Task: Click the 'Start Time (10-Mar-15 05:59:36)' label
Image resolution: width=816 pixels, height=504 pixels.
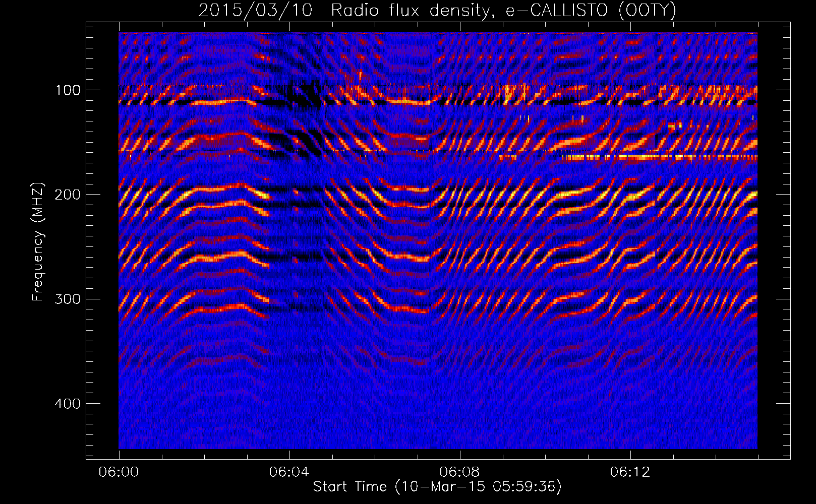Action: coord(437,487)
